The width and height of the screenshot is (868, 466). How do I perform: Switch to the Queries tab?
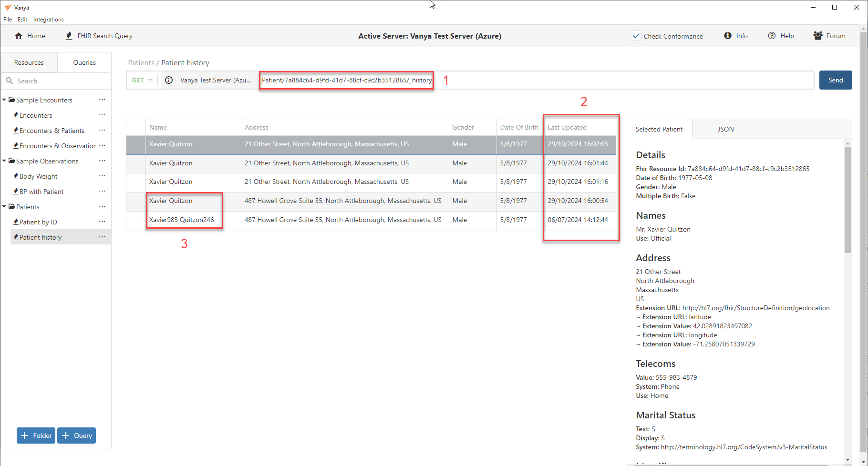pos(84,62)
